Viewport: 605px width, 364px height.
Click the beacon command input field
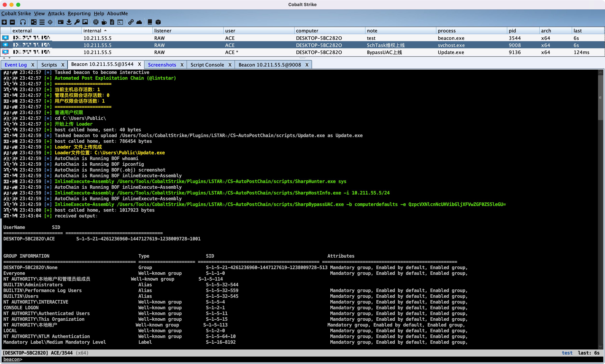coord(294,359)
